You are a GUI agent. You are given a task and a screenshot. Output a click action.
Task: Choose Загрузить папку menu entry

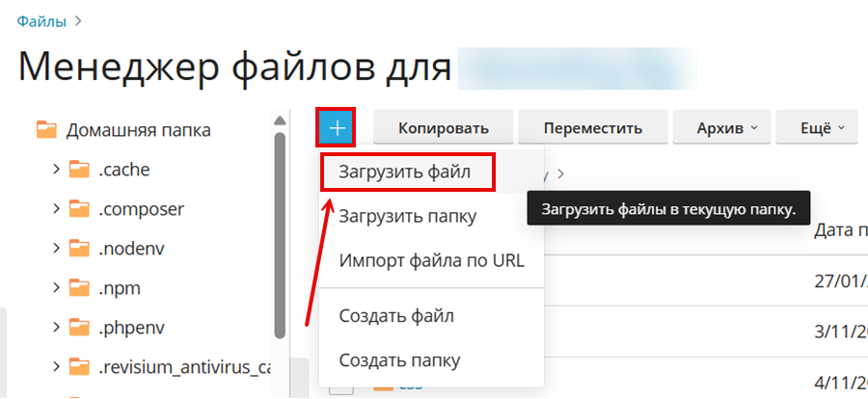tap(407, 216)
